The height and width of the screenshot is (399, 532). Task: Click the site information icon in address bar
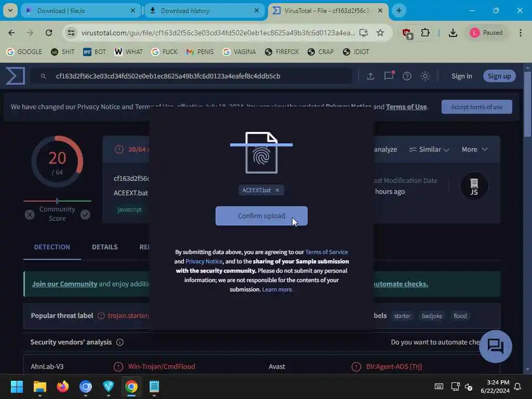(71, 33)
